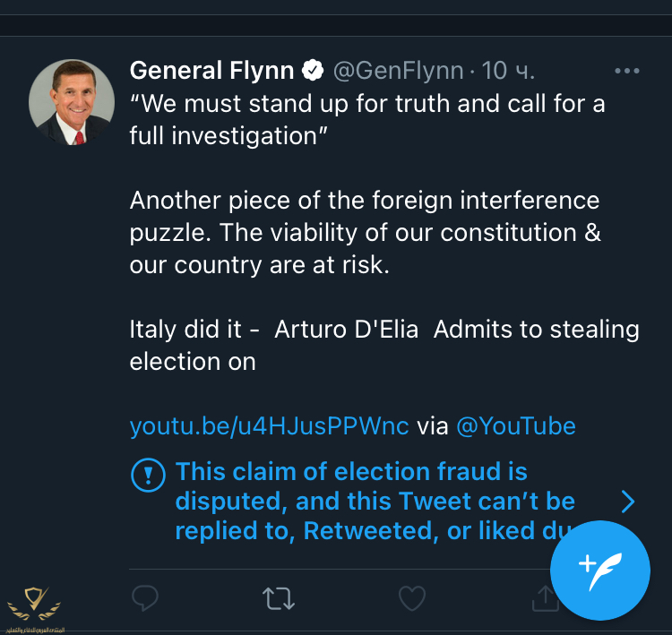Click the reply speech bubble icon
The image size is (672, 635).
point(146,597)
